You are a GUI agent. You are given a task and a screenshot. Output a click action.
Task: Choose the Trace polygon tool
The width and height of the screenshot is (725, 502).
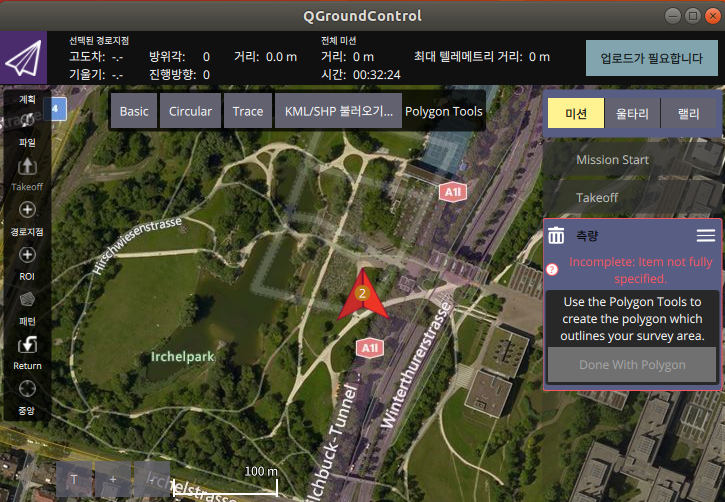(x=248, y=111)
